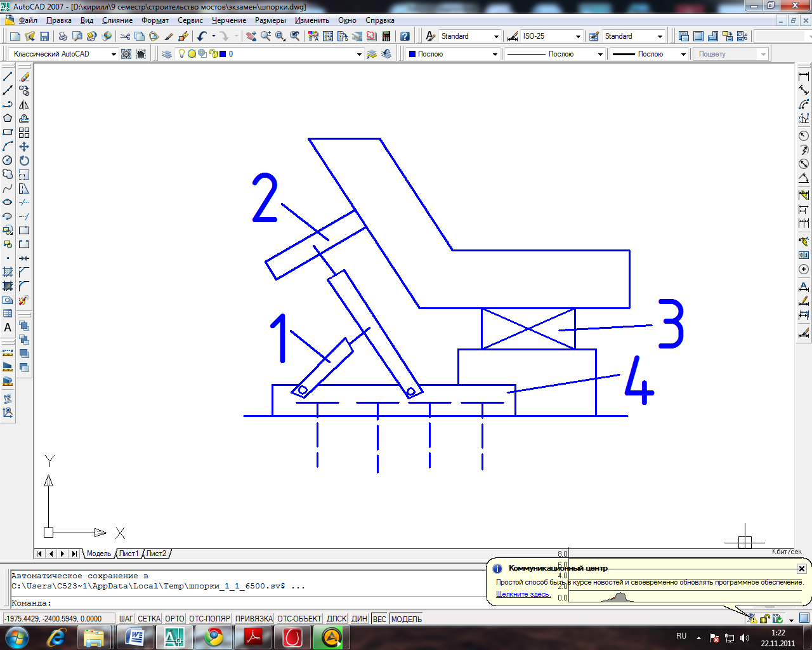Open the Правка menu

click(59, 20)
